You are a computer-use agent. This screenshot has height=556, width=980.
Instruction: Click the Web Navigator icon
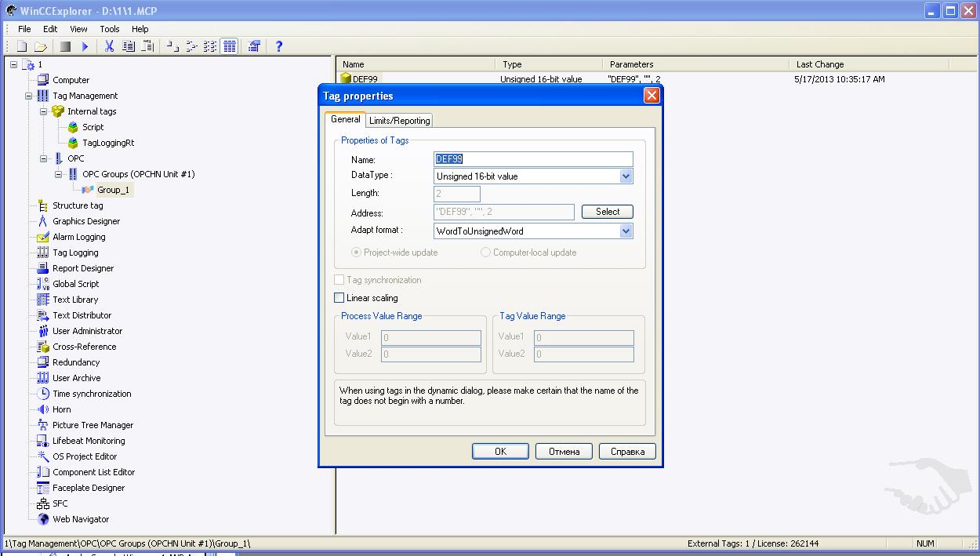(x=43, y=519)
